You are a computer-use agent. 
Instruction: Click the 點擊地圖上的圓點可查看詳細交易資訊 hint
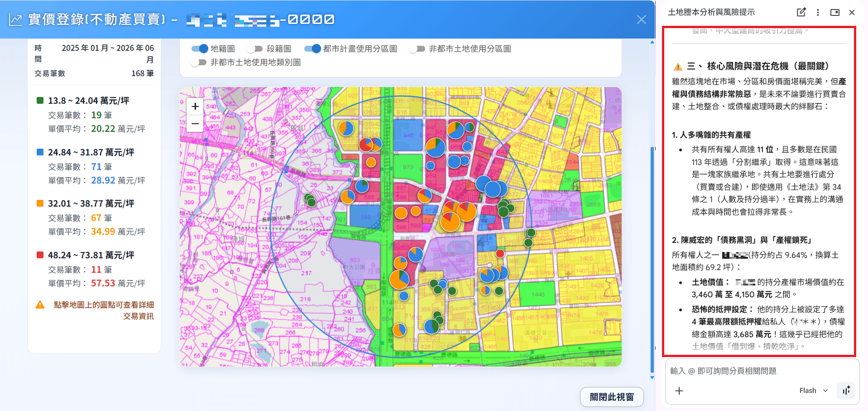104,310
